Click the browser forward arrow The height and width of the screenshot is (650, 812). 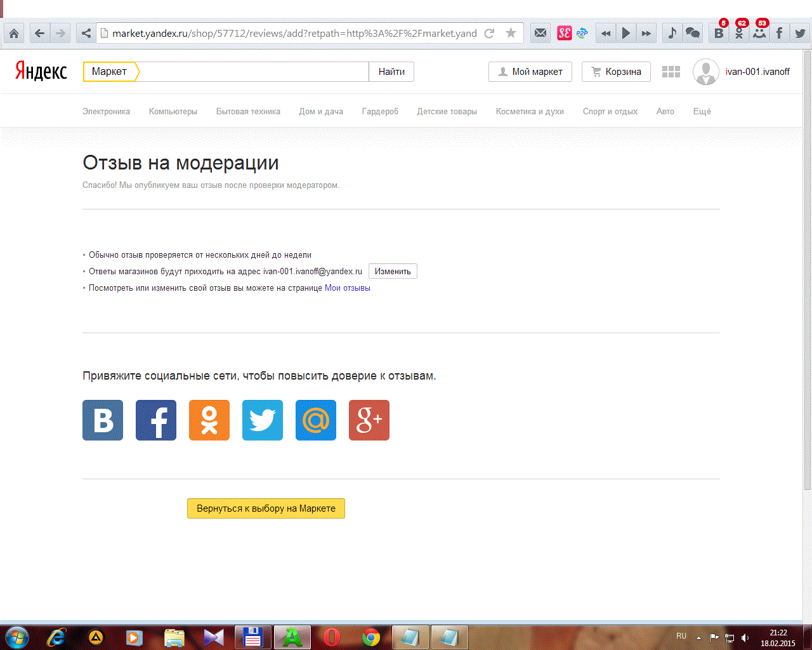pyautogui.click(x=60, y=34)
